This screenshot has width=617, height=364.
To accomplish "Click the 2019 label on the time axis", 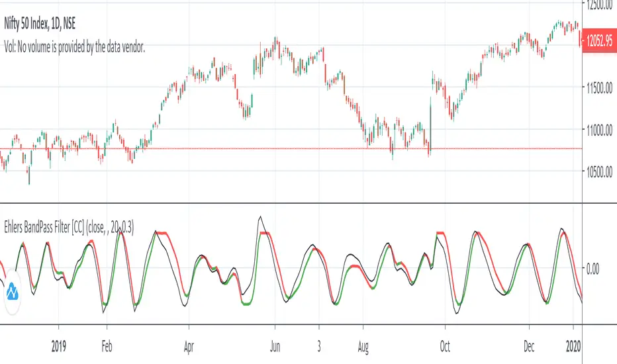I will [59, 346].
